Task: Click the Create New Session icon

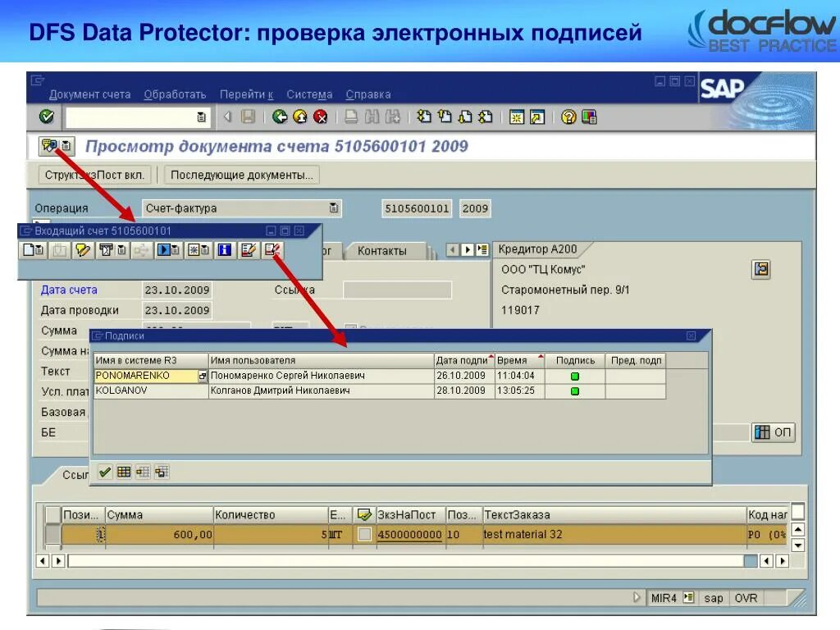Action: pyautogui.click(x=517, y=116)
